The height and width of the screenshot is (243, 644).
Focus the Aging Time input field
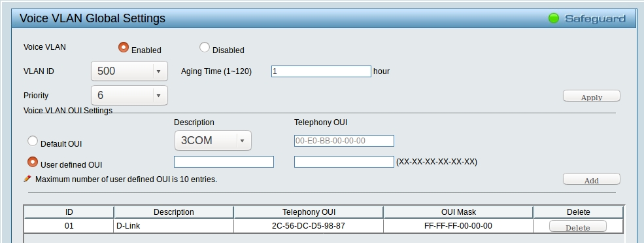(x=321, y=71)
